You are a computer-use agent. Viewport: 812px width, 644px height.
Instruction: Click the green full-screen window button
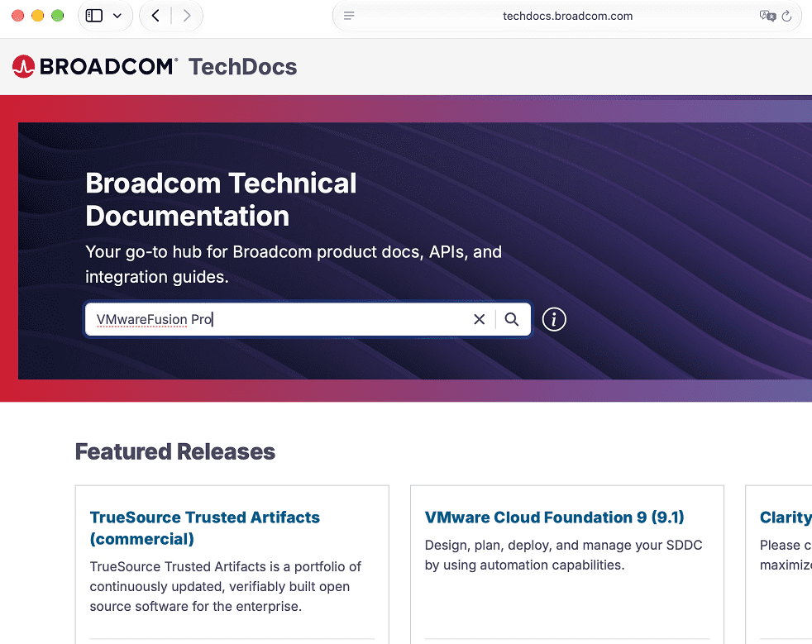point(58,16)
